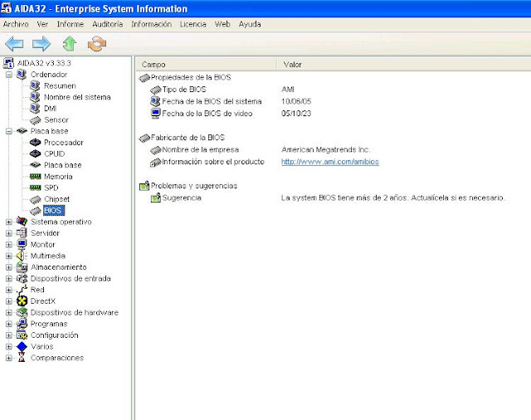Click the Comparaciones hourglass icon
Viewport: 531px width, 420px height.
coord(22,358)
